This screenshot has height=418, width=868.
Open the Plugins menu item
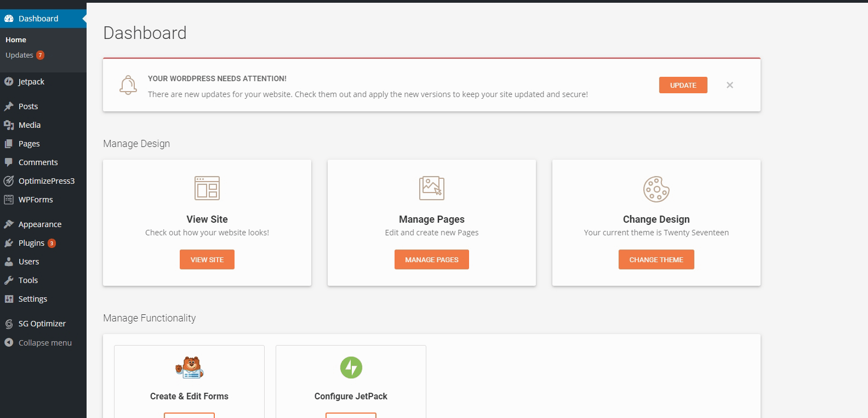coord(43,243)
